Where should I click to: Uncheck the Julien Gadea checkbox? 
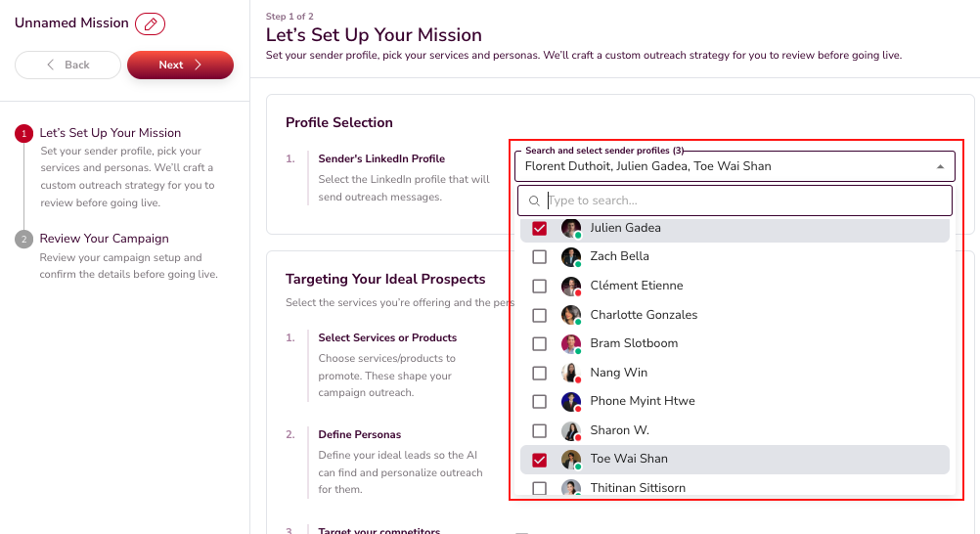click(x=539, y=229)
